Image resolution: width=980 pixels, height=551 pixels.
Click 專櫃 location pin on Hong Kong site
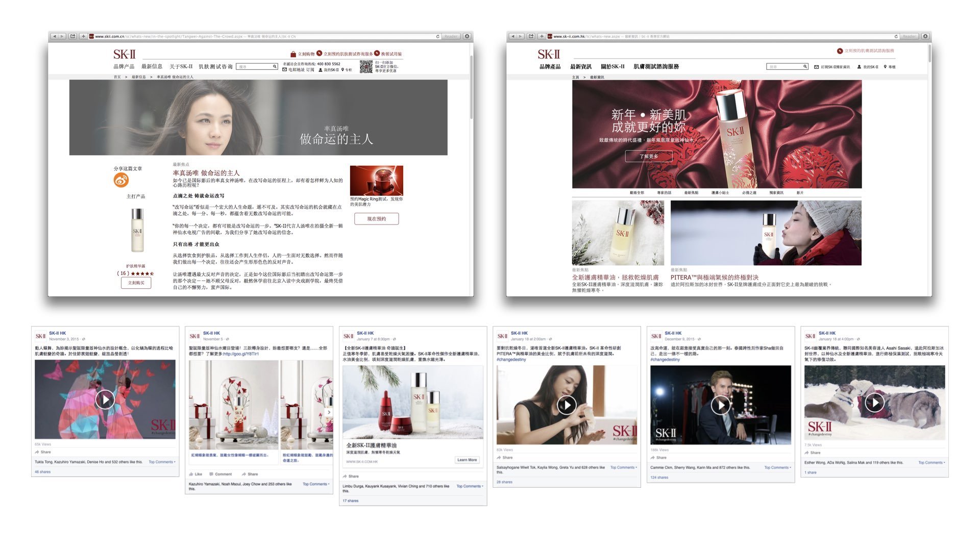coord(885,67)
